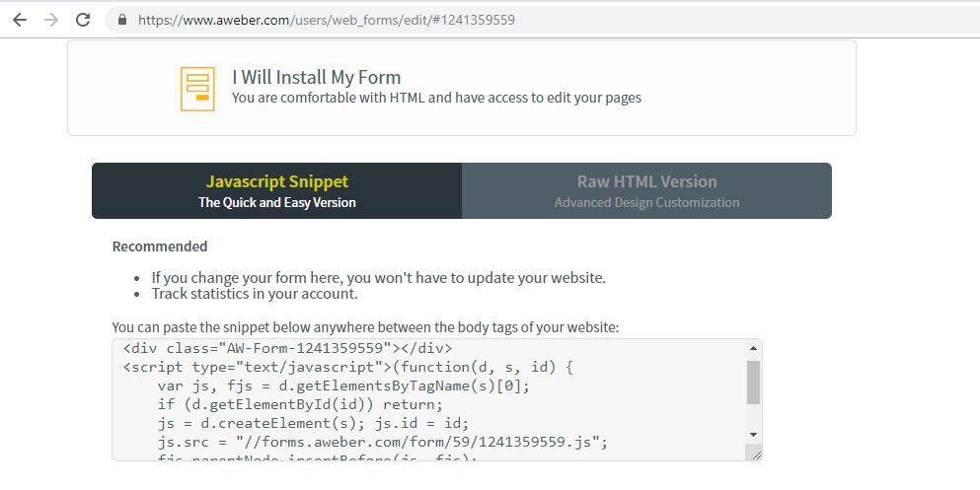Click the 'js = d.createElement(s)' code line
The height and width of the screenshot is (490, 980).
coord(313,423)
